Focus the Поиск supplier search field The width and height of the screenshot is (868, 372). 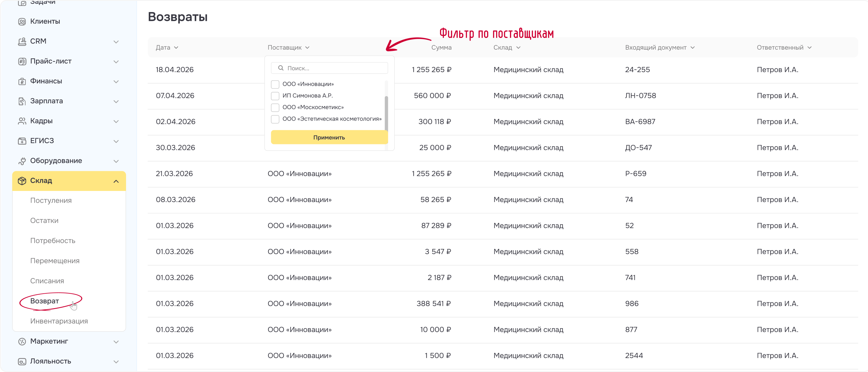pos(329,68)
